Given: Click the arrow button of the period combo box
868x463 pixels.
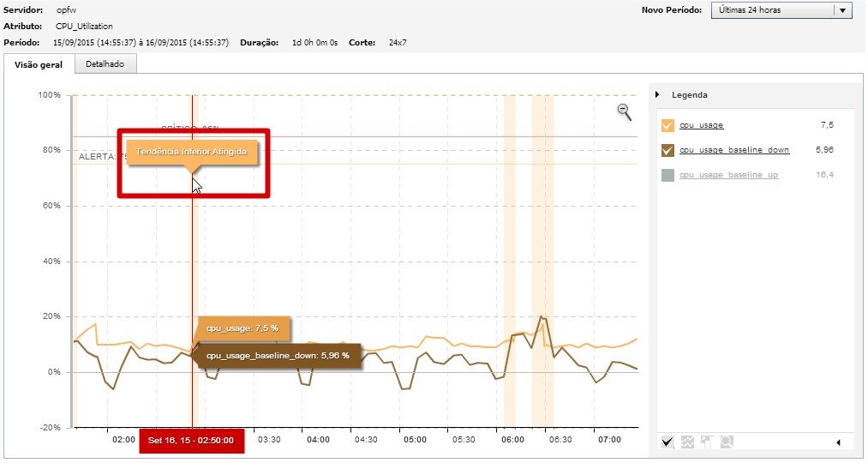Looking at the screenshot, I should pyautogui.click(x=842, y=10).
